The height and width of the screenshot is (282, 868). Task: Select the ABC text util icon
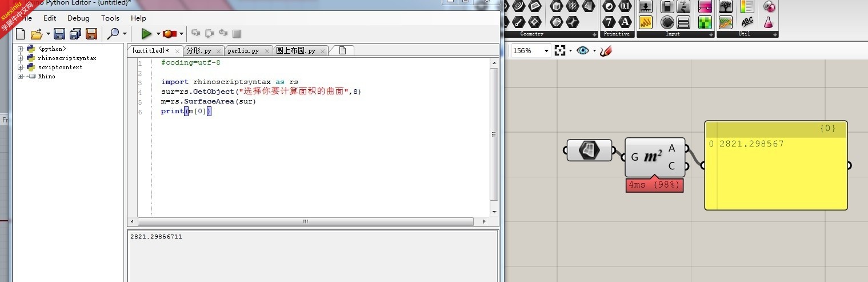(x=747, y=22)
